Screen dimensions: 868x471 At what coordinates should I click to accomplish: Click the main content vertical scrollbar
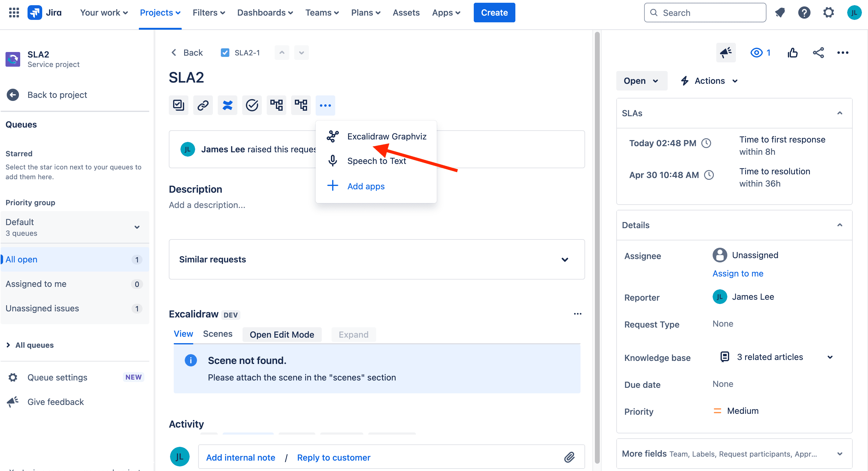[x=597, y=248]
